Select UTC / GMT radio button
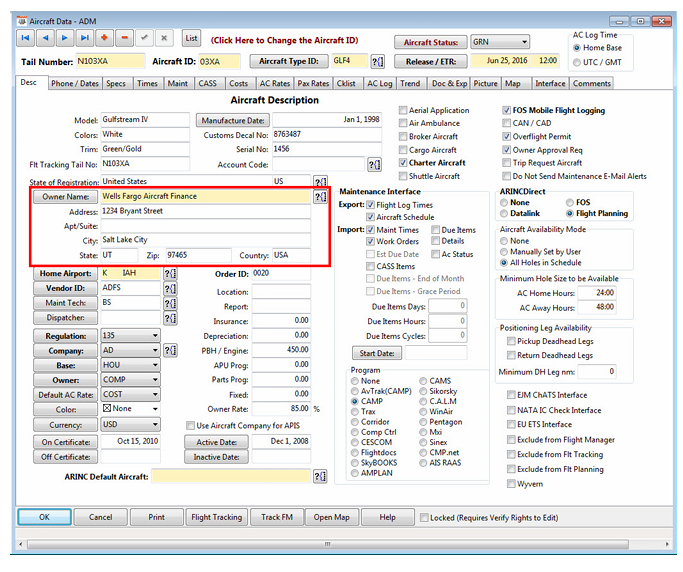 pos(577,62)
